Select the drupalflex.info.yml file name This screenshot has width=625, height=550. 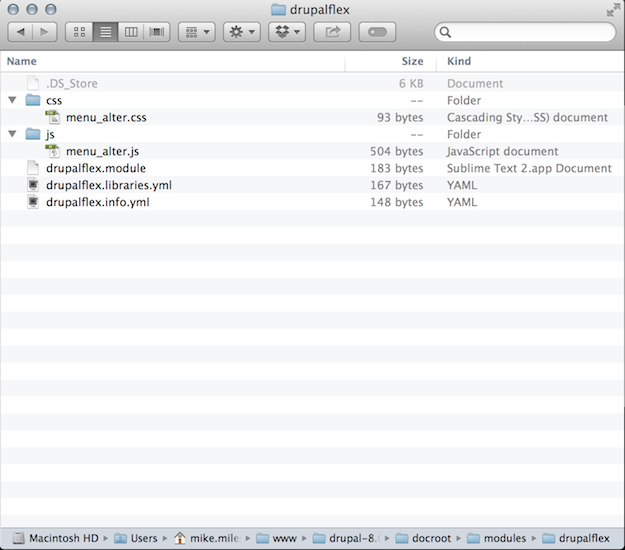(98, 202)
